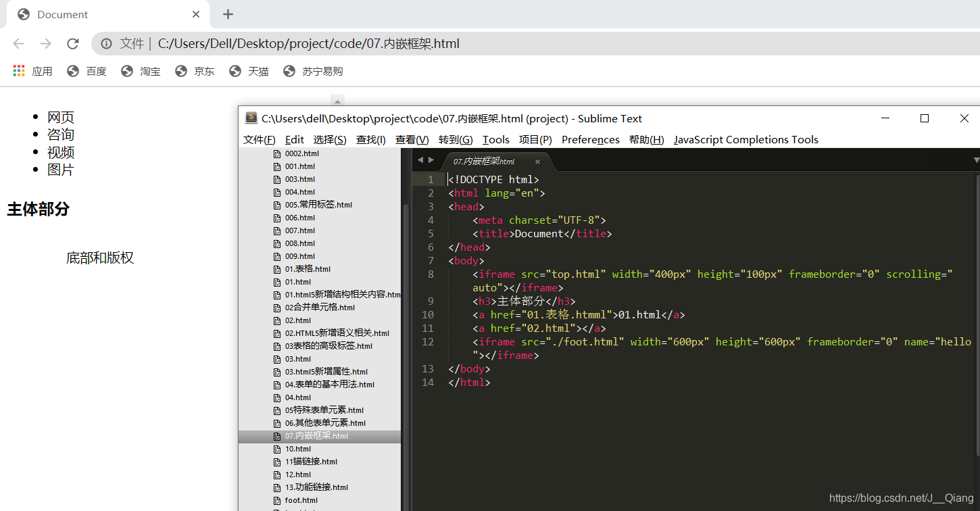Open a new browser tab with plus
Viewport: 980px width, 511px height.
point(228,14)
